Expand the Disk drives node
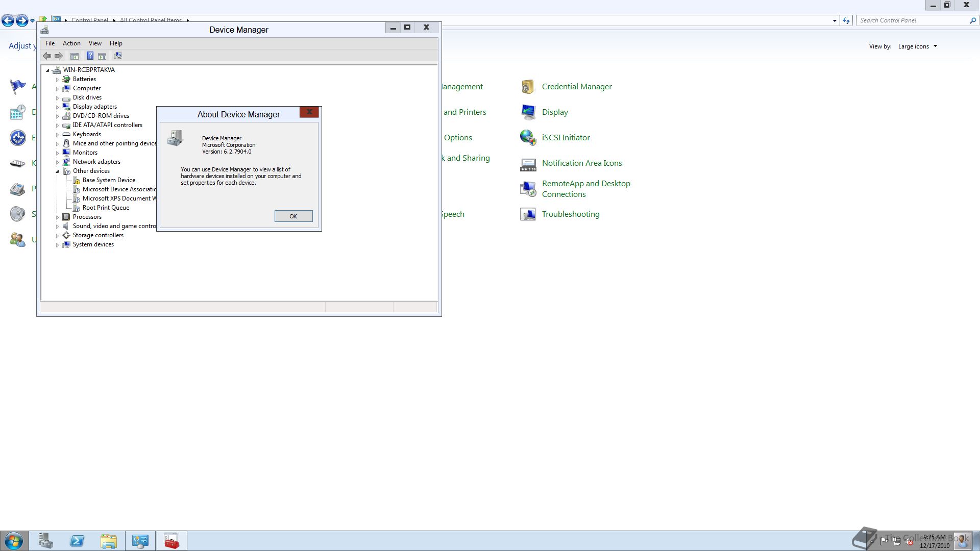980x551 pixels. click(x=57, y=98)
